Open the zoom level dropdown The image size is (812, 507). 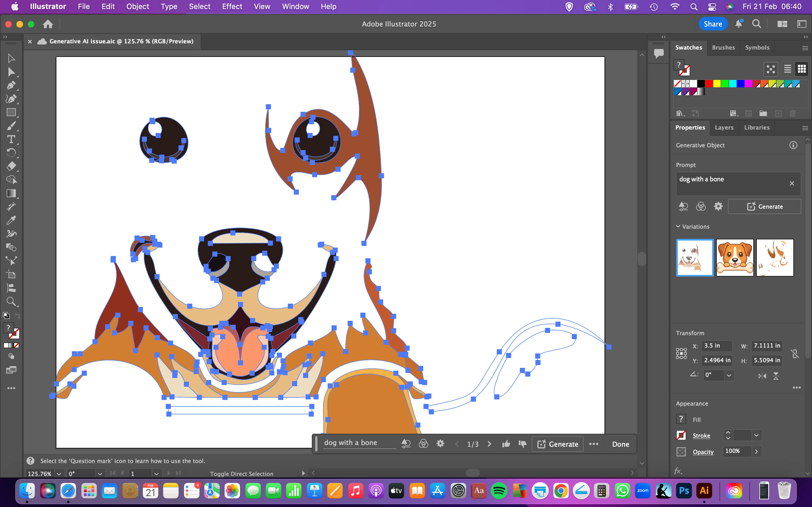point(59,473)
